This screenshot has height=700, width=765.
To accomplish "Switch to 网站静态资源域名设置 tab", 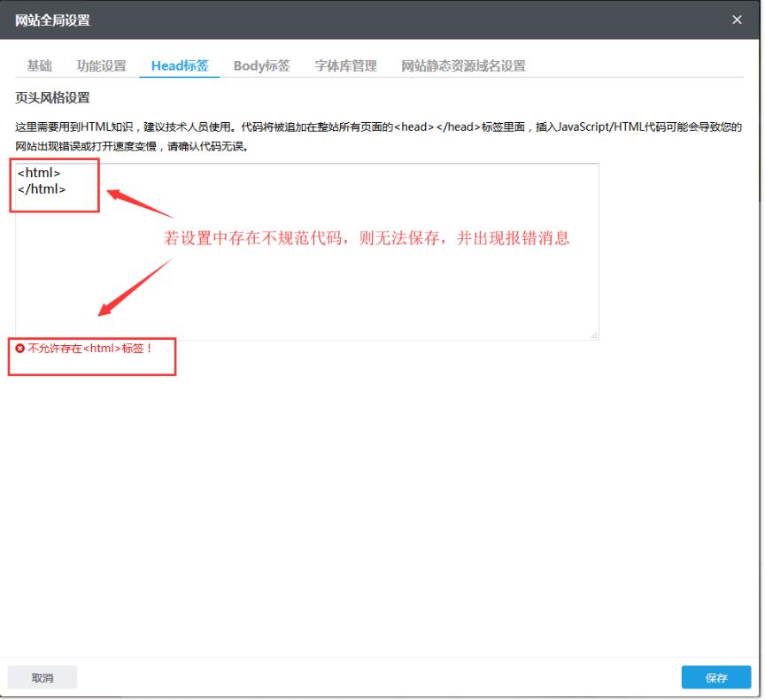I will click(463, 65).
